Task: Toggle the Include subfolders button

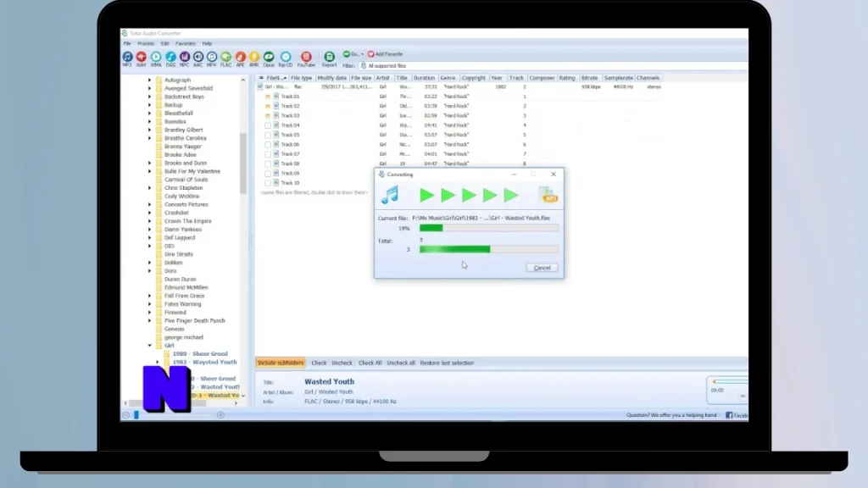Action: [x=281, y=363]
